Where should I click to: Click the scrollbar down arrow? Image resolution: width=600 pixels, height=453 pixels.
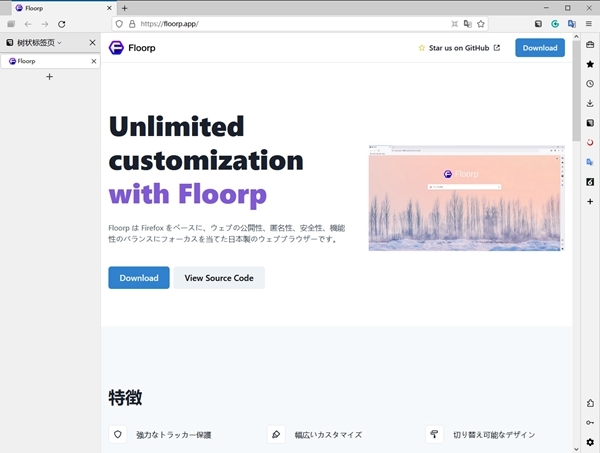576,449
